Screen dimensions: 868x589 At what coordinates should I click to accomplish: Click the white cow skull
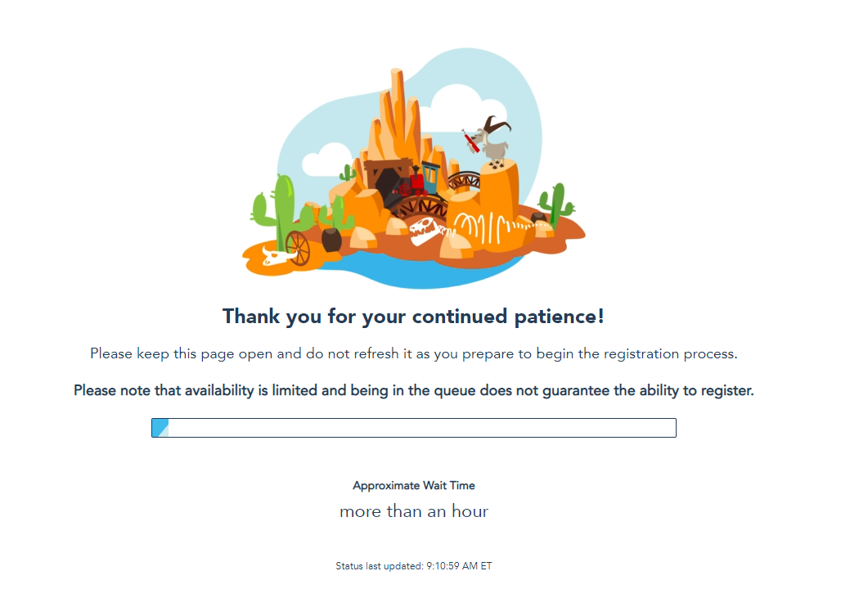(272, 257)
